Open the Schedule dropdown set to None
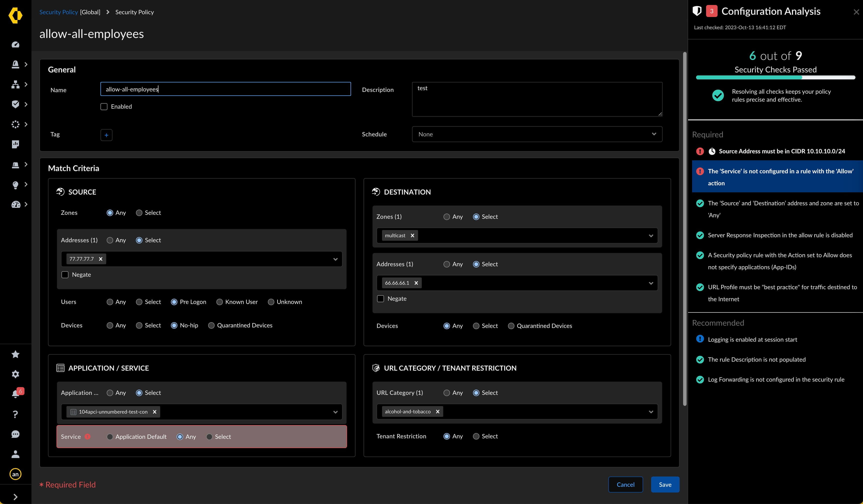Image resolution: width=863 pixels, height=504 pixels. (x=537, y=134)
